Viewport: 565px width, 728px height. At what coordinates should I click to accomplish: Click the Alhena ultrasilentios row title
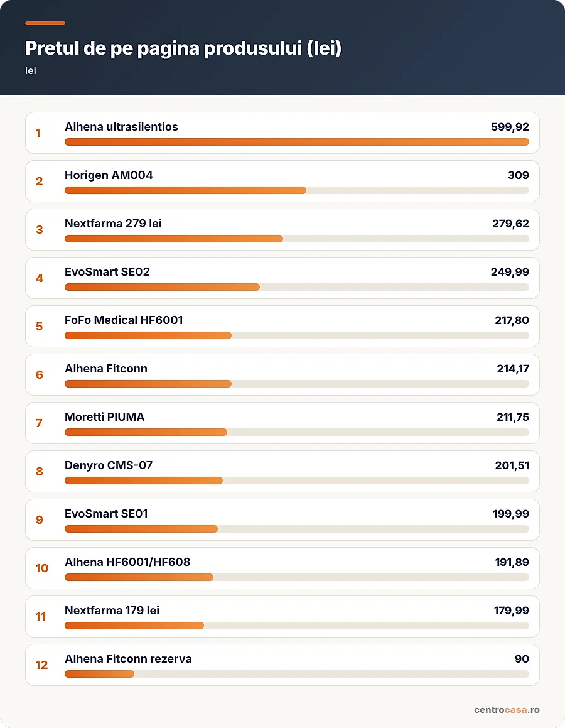121,127
